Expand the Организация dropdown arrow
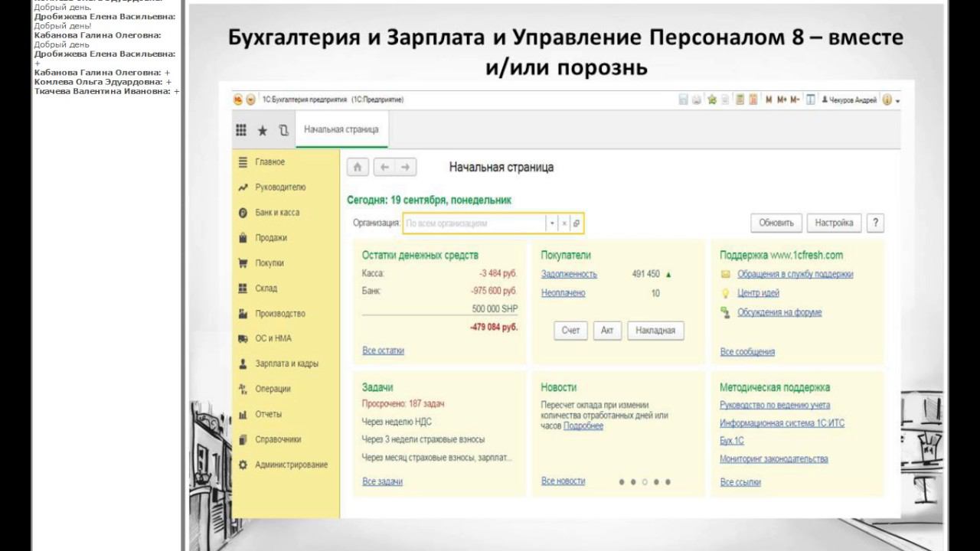The image size is (980, 551). click(551, 223)
